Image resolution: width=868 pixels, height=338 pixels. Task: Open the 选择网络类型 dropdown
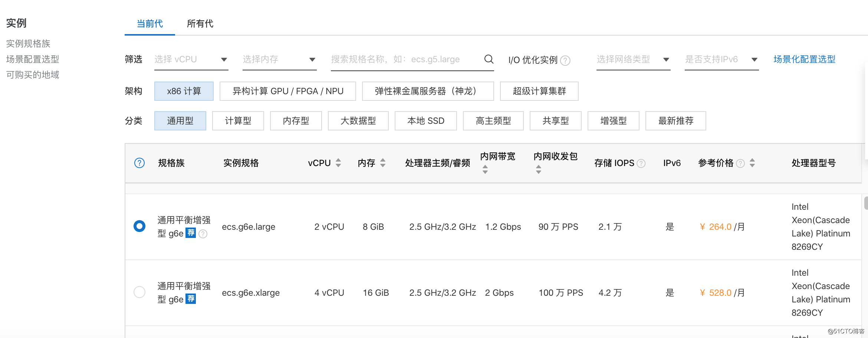pyautogui.click(x=634, y=60)
